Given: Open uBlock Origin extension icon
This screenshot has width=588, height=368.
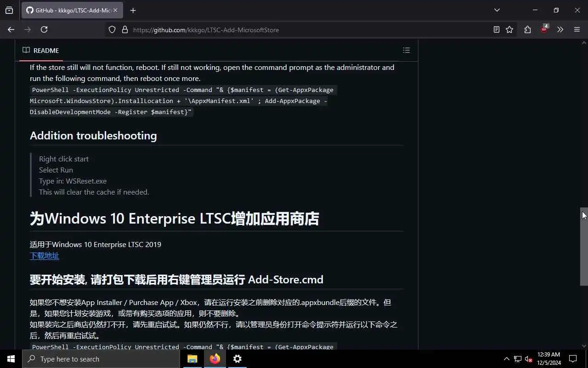Looking at the screenshot, I should tap(544, 29).
